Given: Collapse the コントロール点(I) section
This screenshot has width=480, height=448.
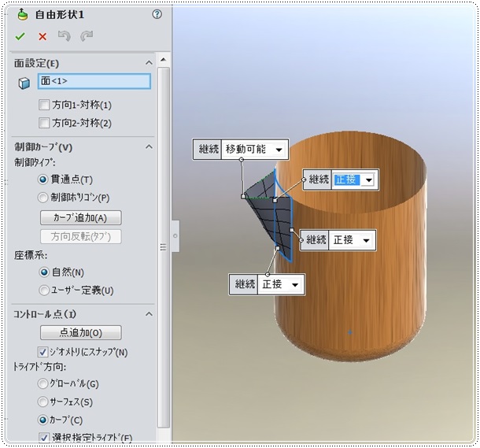Looking at the screenshot, I should [x=149, y=314].
